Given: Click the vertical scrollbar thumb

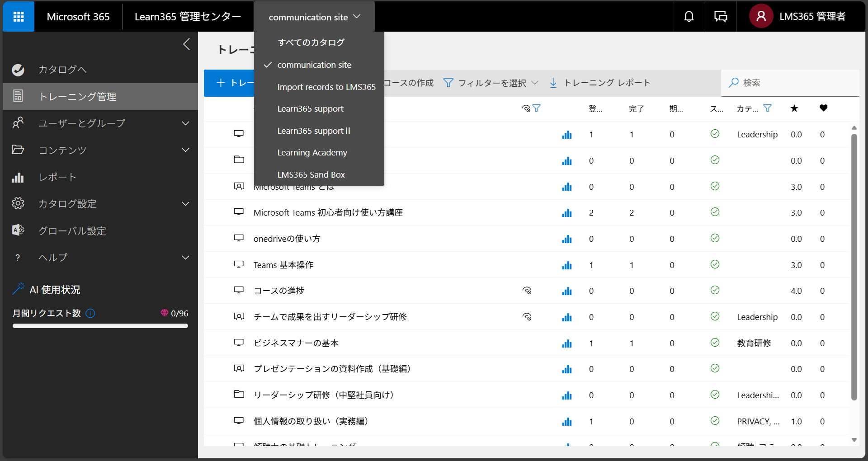Looking at the screenshot, I should click(854, 267).
